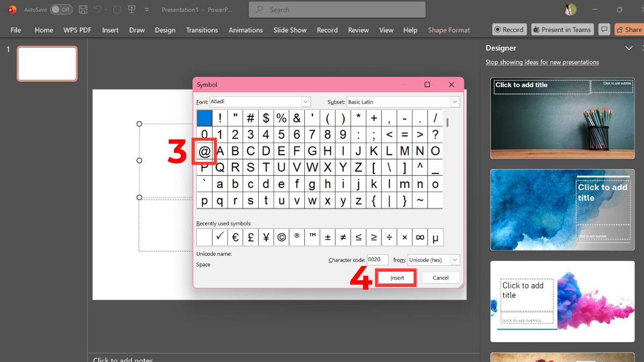This screenshot has height=362, width=644.
Task: Click the Insert button in the Symbol dialog
Action: 396,277
